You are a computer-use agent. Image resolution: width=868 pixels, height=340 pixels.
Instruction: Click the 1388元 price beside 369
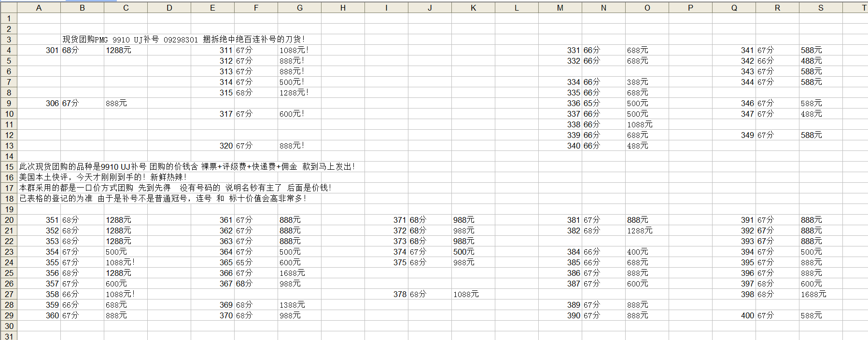292,305
